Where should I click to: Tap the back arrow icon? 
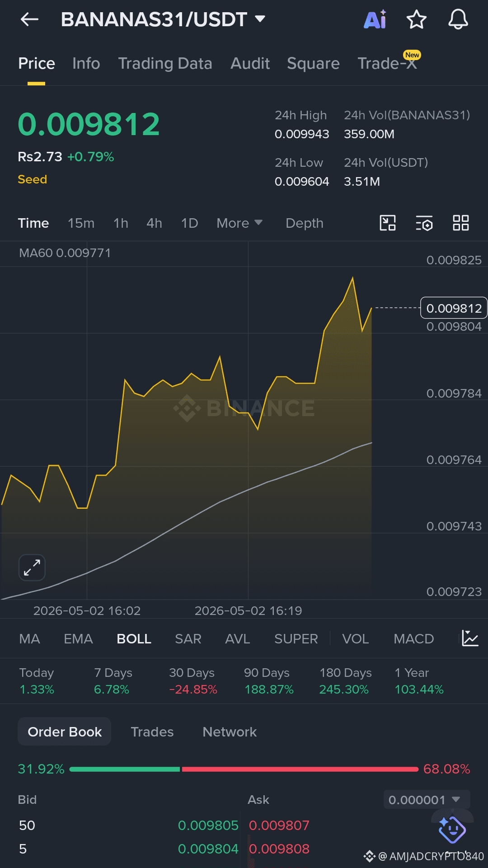pos(30,19)
